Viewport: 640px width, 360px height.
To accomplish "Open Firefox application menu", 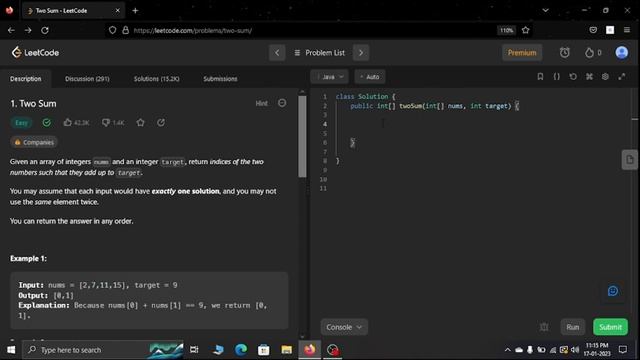I will (627, 30).
